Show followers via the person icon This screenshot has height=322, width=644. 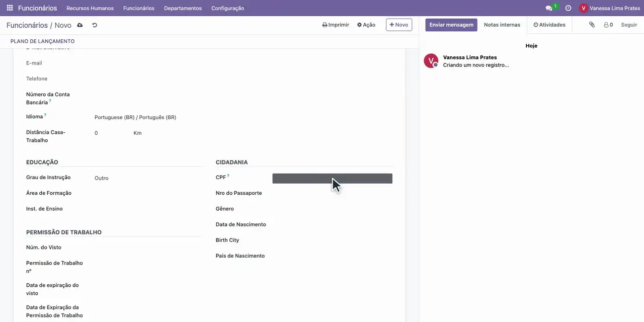(608, 25)
